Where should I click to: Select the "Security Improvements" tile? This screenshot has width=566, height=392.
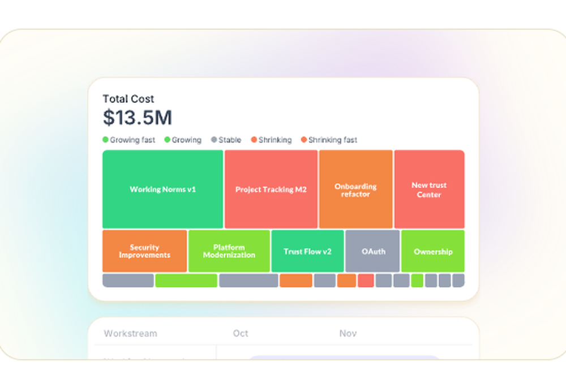[x=144, y=251]
